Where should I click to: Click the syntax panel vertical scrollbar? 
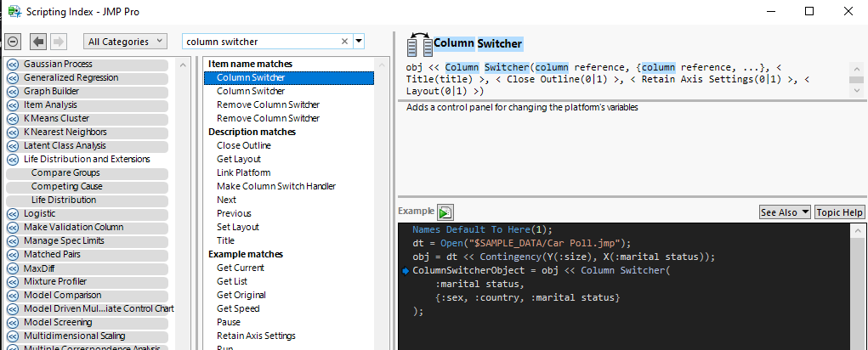(857, 80)
